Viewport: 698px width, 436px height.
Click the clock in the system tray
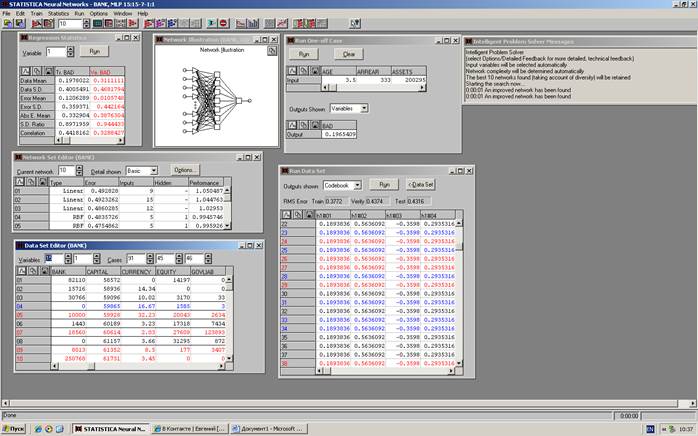coord(686,429)
